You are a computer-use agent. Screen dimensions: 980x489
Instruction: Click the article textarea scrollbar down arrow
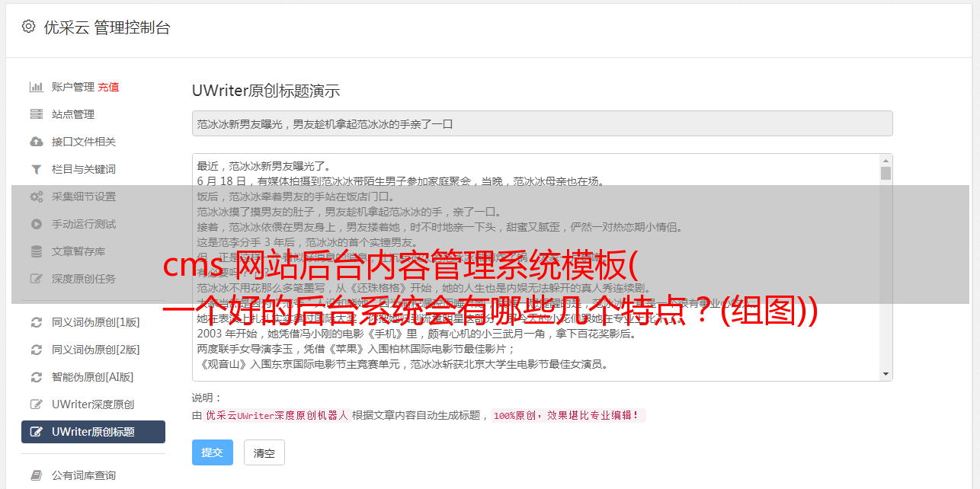click(886, 374)
